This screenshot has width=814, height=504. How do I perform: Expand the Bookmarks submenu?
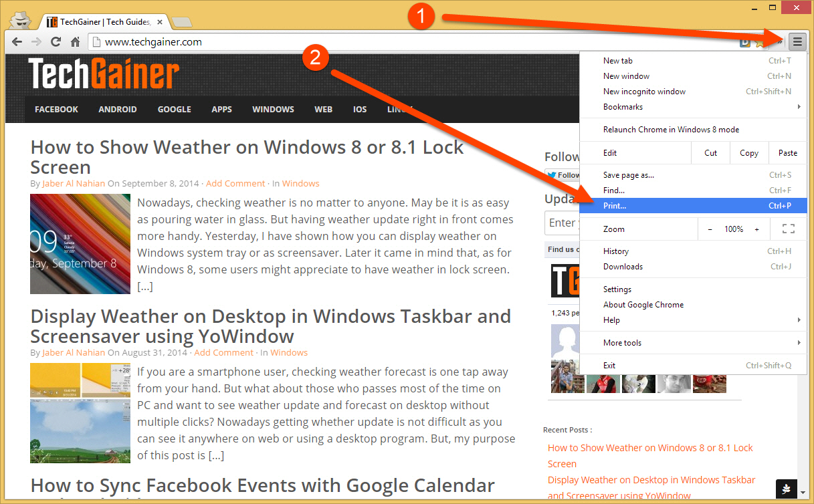(621, 106)
